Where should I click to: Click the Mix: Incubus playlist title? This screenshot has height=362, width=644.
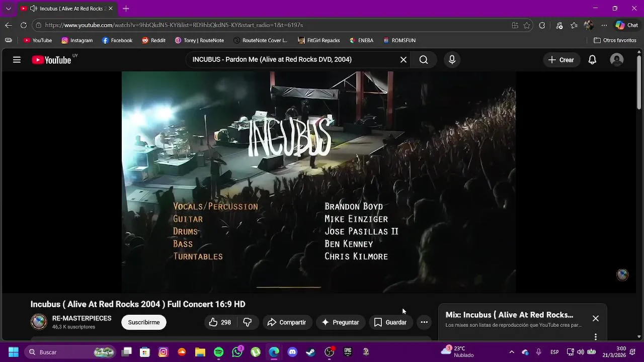(x=509, y=315)
